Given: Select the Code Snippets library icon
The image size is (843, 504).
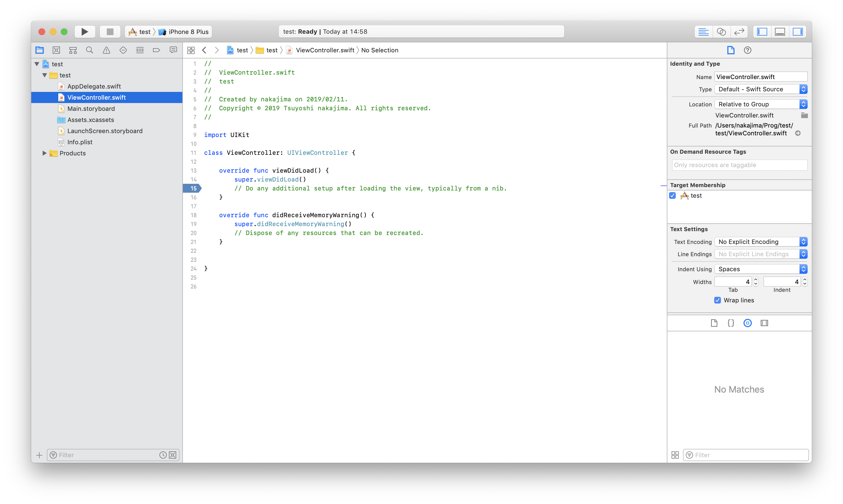Looking at the screenshot, I should tap(731, 323).
